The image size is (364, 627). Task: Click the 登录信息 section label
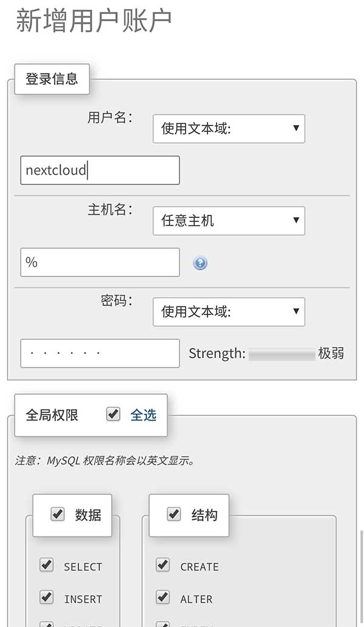tap(52, 78)
